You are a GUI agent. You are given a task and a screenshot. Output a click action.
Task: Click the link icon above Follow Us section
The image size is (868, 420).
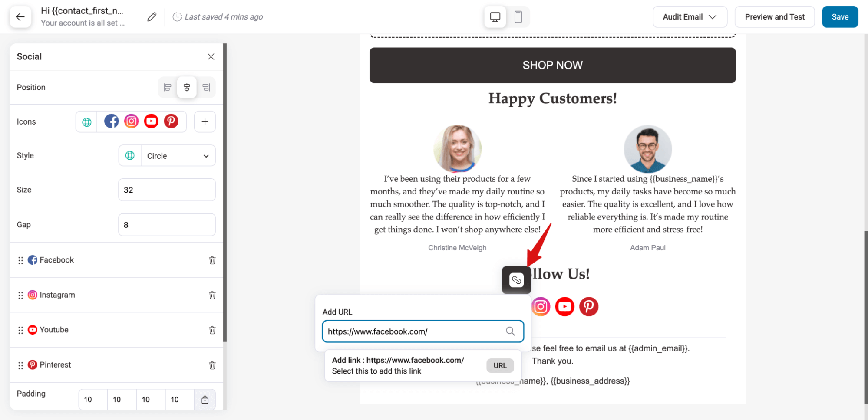pos(516,280)
